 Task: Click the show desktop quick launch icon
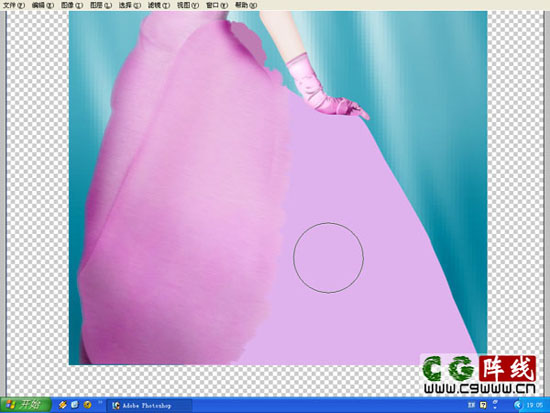pos(75,405)
